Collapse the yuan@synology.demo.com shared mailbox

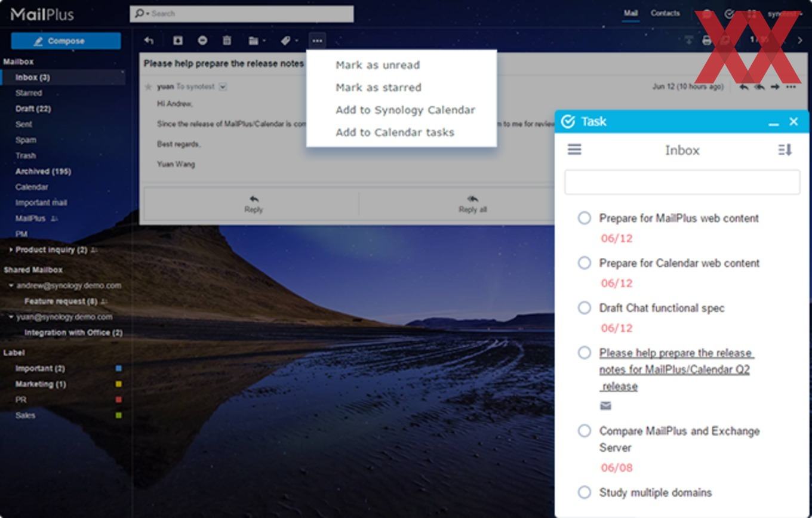(11, 317)
